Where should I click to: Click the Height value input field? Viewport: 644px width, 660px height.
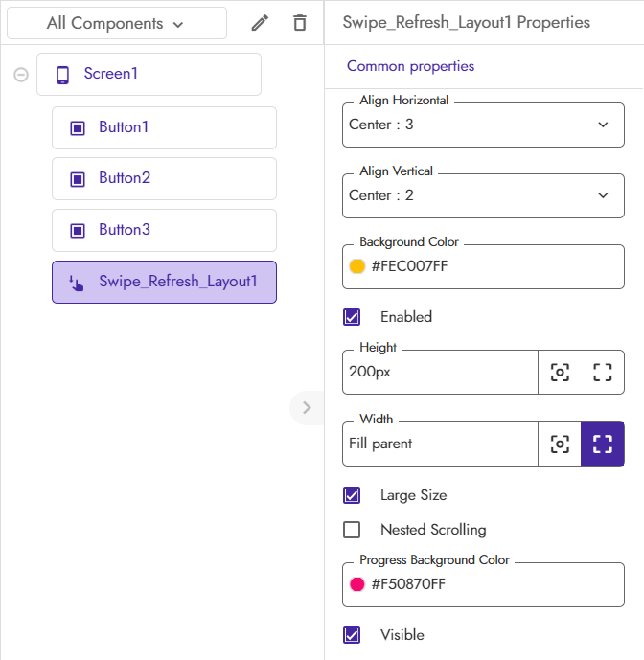pos(440,373)
